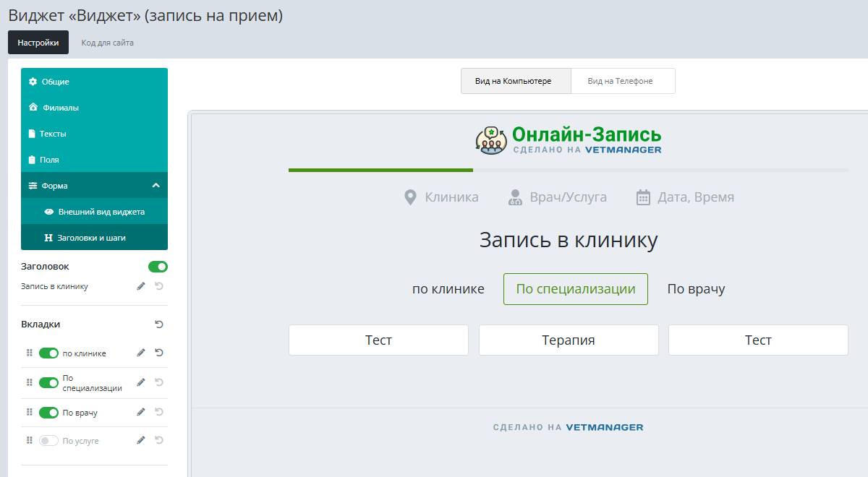The height and width of the screenshot is (477, 868).
Task: Click pencil edit icon for По специализации
Action: pyautogui.click(x=141, y=382)
